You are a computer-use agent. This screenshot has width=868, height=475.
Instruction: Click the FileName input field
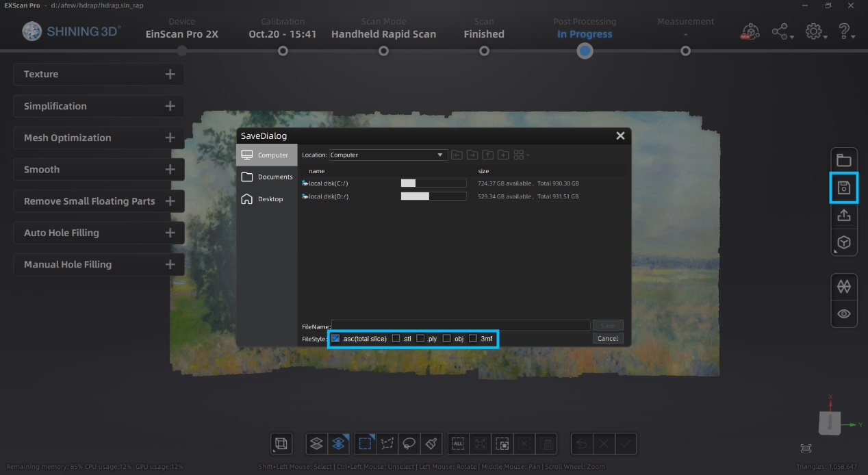tap(461, 326)
